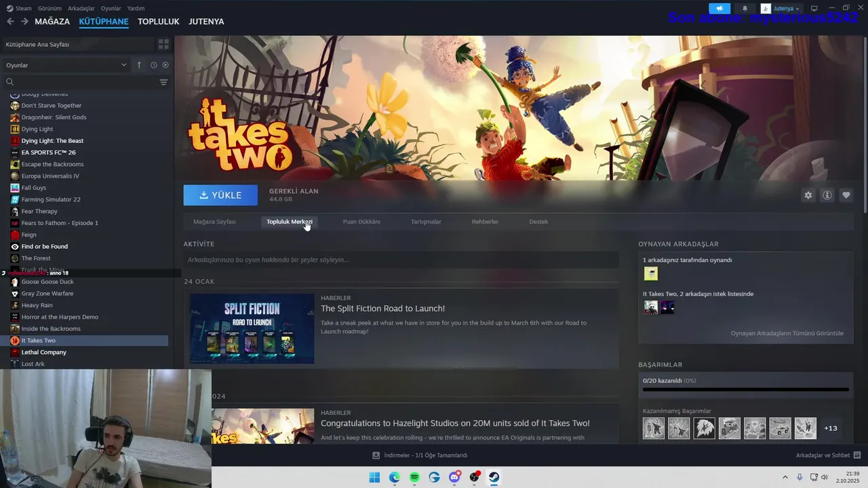Screen dimensions: 868x488
Task: Open Hazelight 20M units news headline
Action: pos(455,423)
